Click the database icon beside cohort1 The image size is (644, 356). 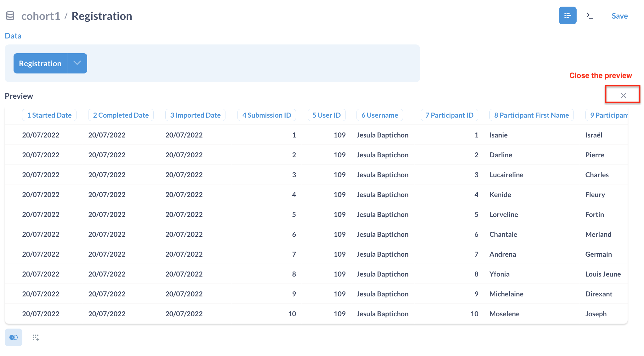[10, 15]
